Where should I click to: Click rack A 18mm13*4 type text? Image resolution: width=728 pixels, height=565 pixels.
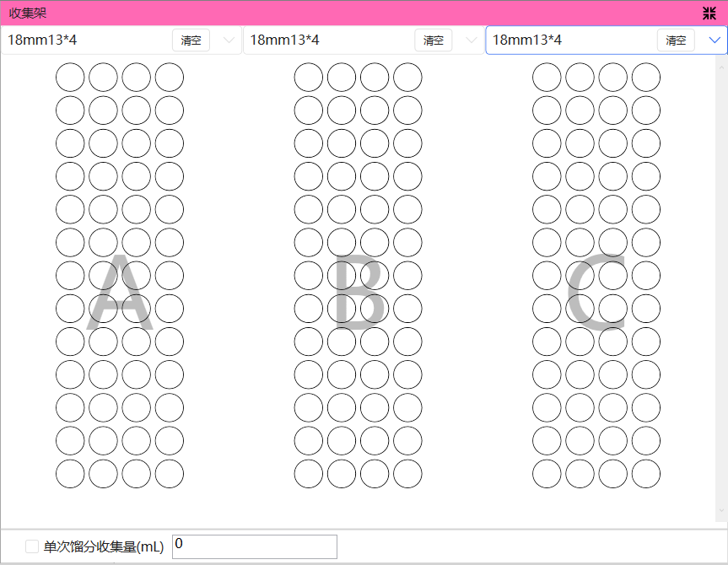(42, 40)
